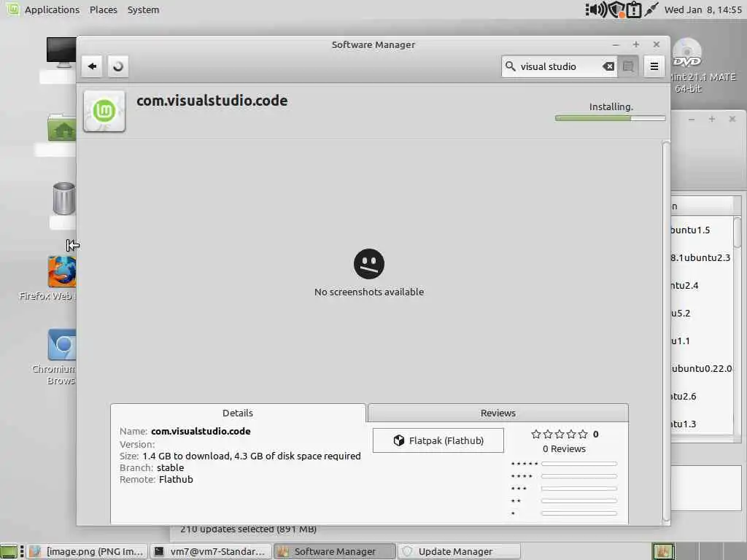The image size is (747, 560).
Task: Click the Chromium Browser desktop icon
Action: tap(61, 345)
